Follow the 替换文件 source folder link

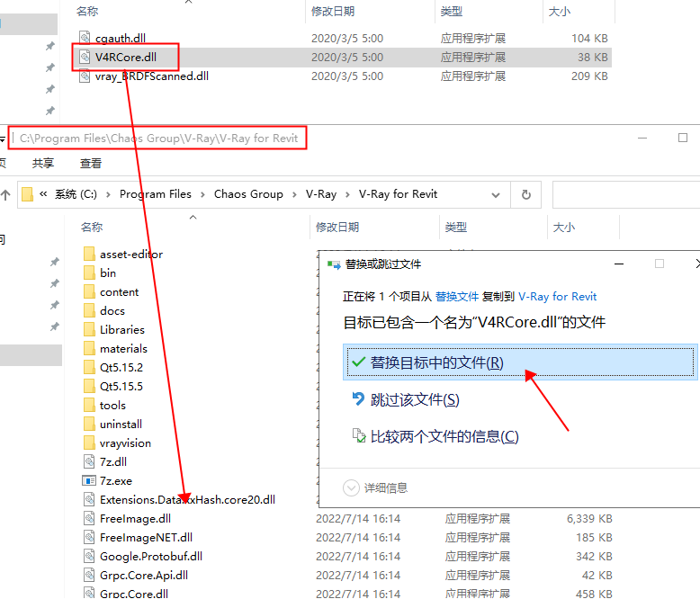[x=457, y=297]
